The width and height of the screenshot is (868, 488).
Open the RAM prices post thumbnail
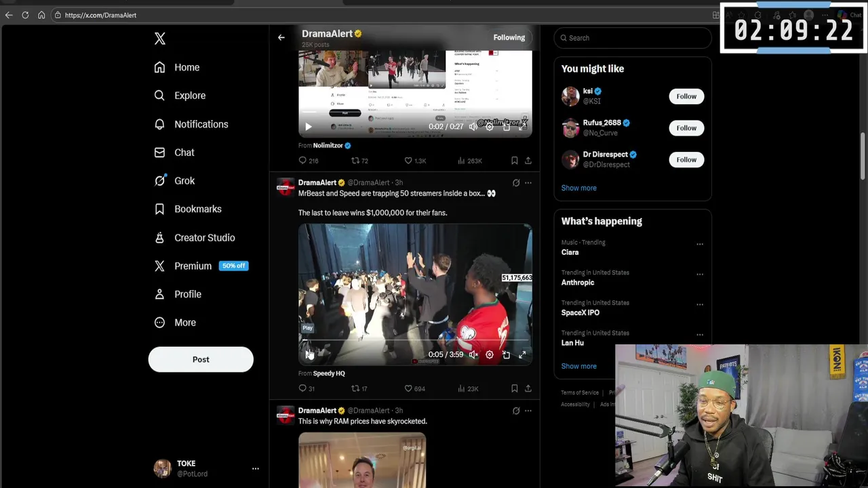pyautogui.click(x=362, y=460)
